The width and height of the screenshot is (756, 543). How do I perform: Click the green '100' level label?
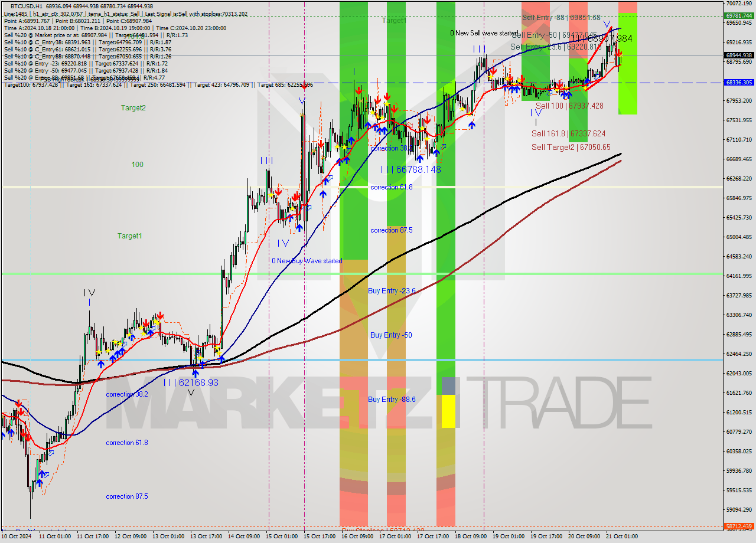138,165
